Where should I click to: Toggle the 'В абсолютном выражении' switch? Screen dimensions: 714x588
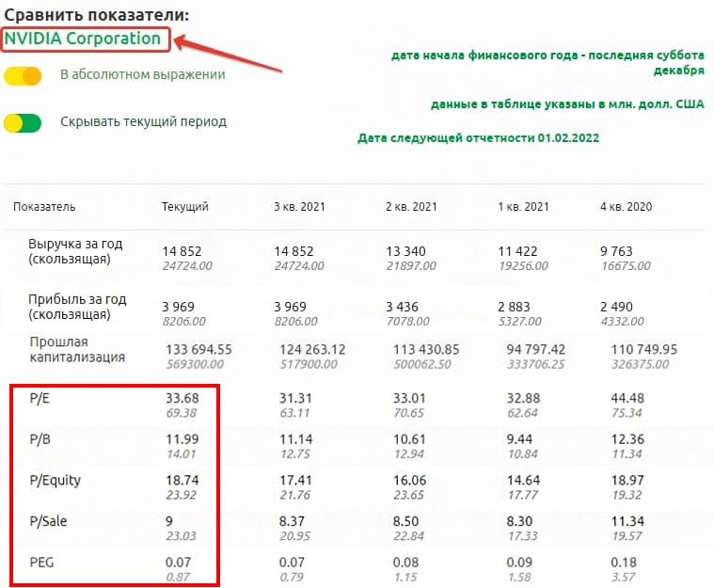pyautogui.click(x=23, y=75)
